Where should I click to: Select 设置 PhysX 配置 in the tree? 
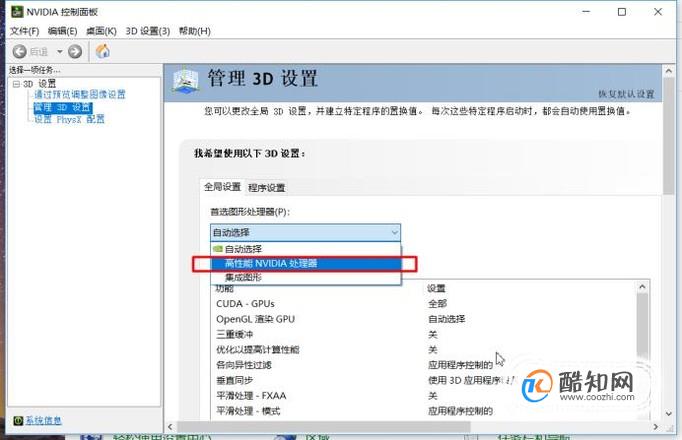[x=69, y=119]
